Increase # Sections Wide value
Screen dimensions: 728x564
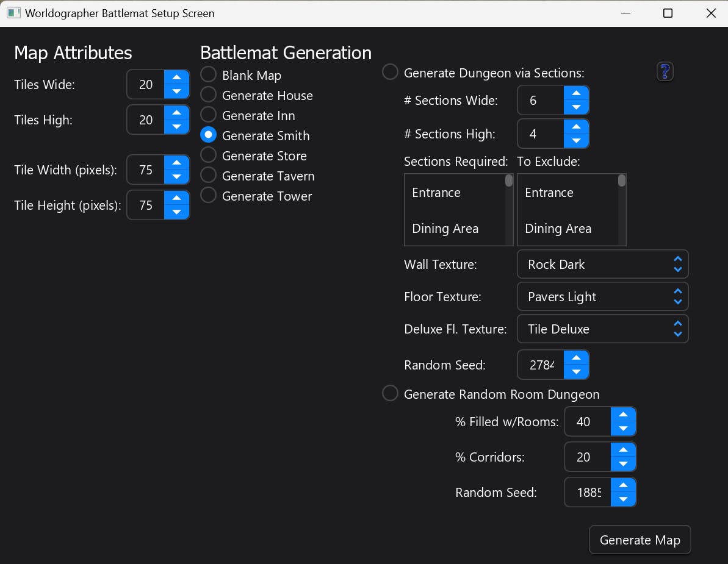(576, 93)
